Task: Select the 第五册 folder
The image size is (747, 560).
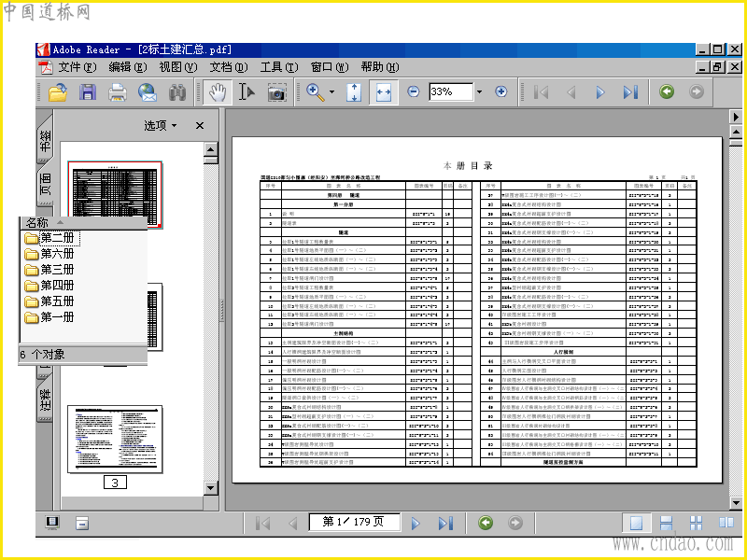Action: click(x=49, y=301)
